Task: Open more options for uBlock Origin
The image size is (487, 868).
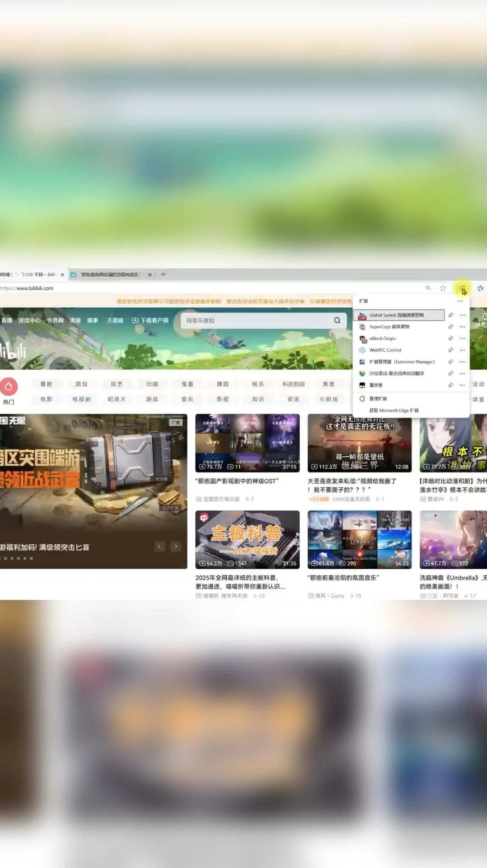Action: point(462,338)
